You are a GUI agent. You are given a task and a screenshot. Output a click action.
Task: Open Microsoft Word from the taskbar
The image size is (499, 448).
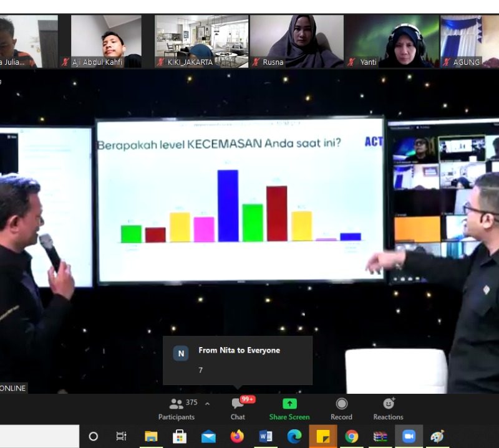coord(266,436)
